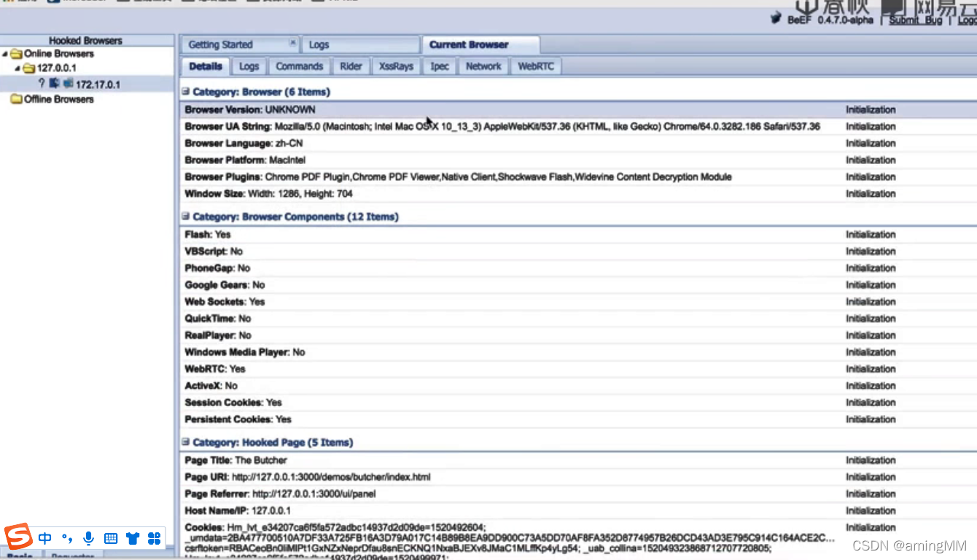Click the Offline Browsers folder icon
This screenshot has height=560, width=977.
[16, 99]
